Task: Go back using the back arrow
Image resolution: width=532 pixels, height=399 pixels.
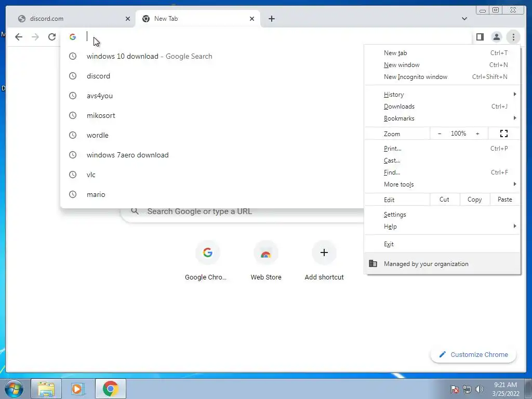Action: (19, 37)
